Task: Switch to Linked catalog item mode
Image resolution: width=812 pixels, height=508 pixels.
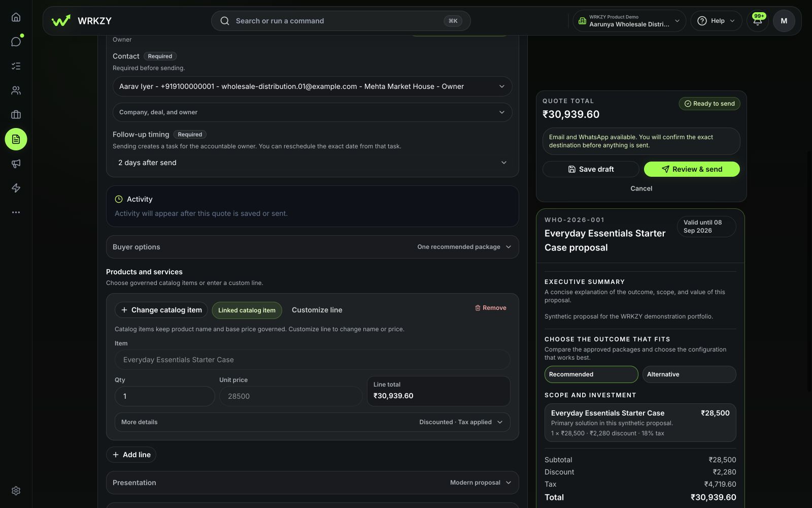Action: pyautogui.click(x=247, y=310)
